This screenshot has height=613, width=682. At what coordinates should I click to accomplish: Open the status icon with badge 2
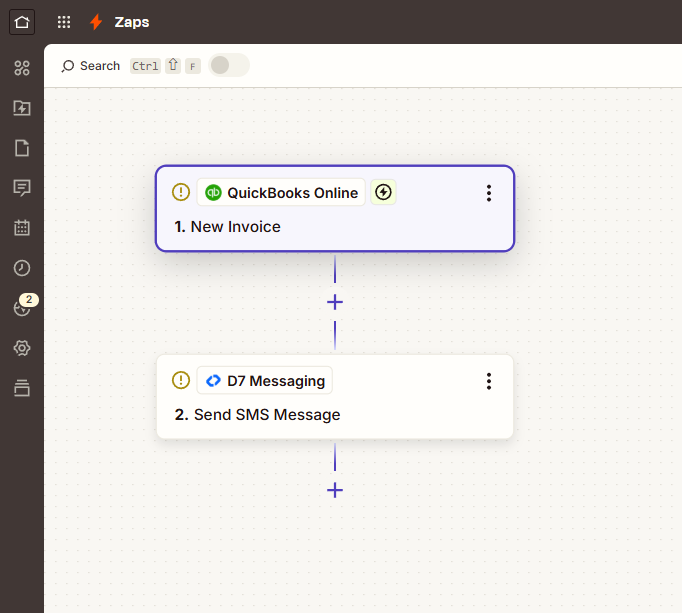23,307
